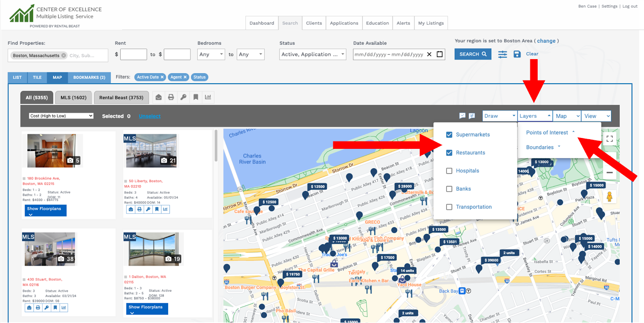
Task: Click the bookmark icon in the results toolbar
Action: [x=196, y=97]
